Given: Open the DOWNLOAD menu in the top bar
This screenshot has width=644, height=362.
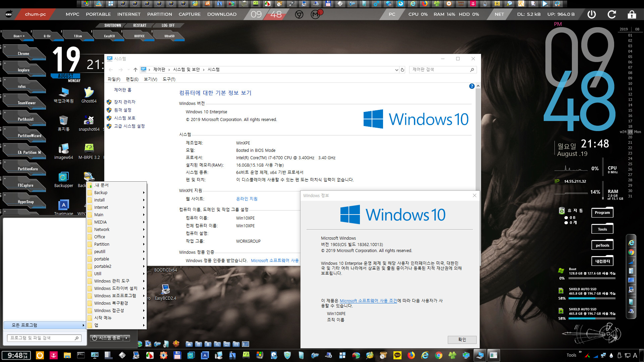Looking at the screenshot, I should coord(222,14).
